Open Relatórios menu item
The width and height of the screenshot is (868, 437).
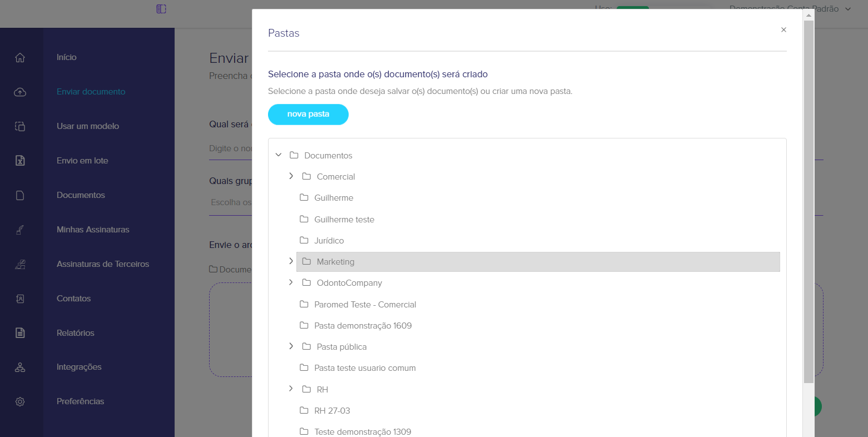tap(76, 333)
